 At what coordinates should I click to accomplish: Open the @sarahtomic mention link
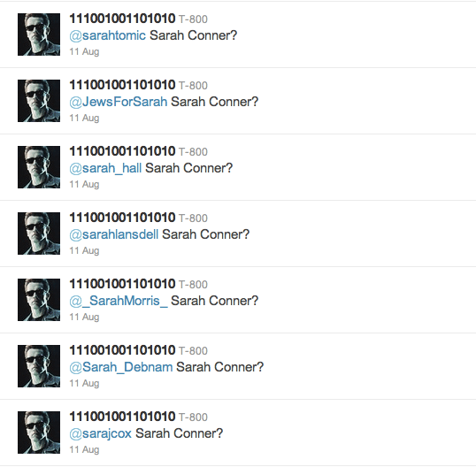point(107,35)
